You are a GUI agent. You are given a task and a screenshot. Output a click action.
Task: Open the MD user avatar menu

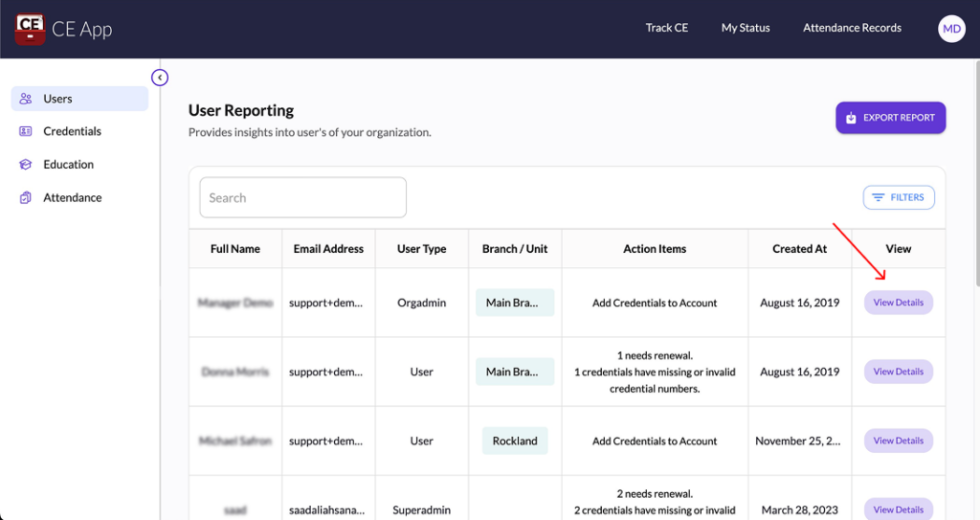pyautogui.click(x=951, y=29)
